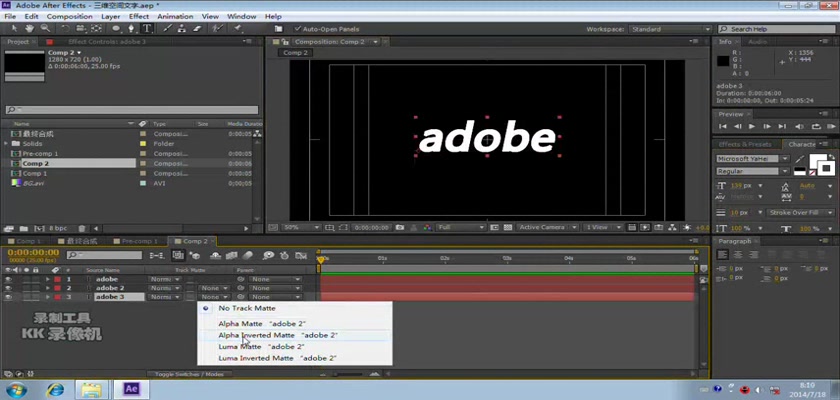
Task: Toggle audio mute in Preview panel
Action: 800,126
